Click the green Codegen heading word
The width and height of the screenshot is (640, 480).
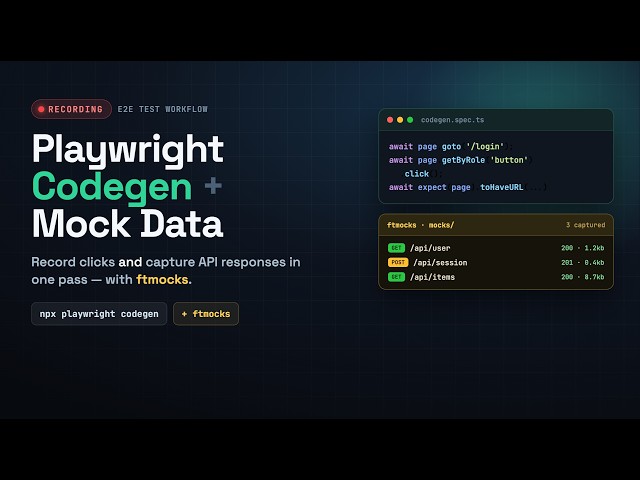(x=112, y=187)
